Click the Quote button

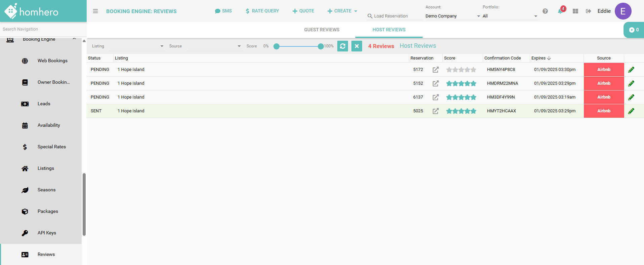pos(303,11)
